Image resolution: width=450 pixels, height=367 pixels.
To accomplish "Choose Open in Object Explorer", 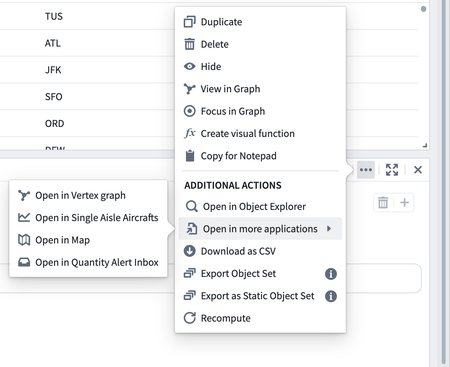I will click(x=260, y=207).
